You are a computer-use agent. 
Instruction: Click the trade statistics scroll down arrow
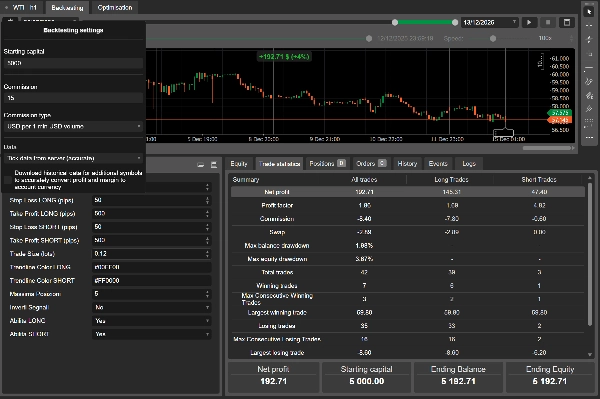590,355
